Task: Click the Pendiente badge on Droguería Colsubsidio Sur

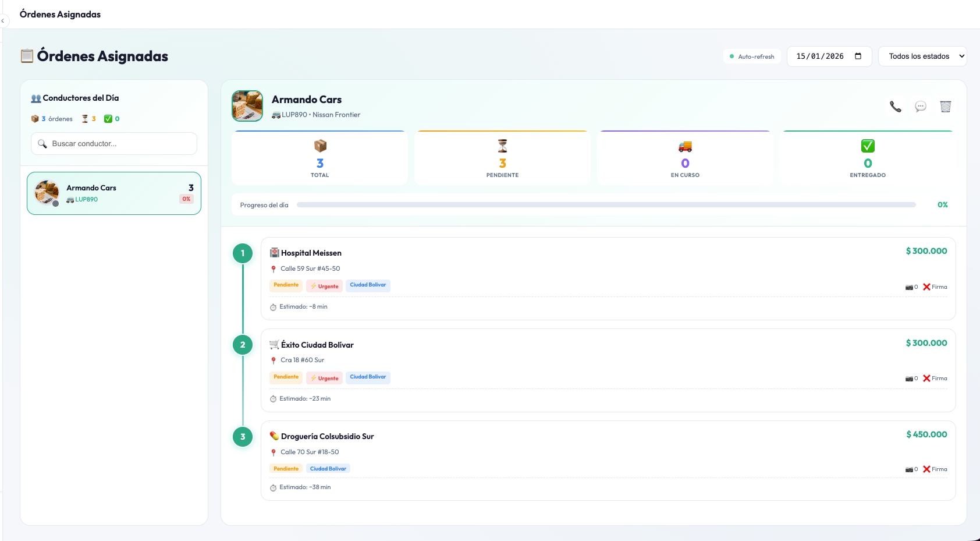Action: pos(286,468)
